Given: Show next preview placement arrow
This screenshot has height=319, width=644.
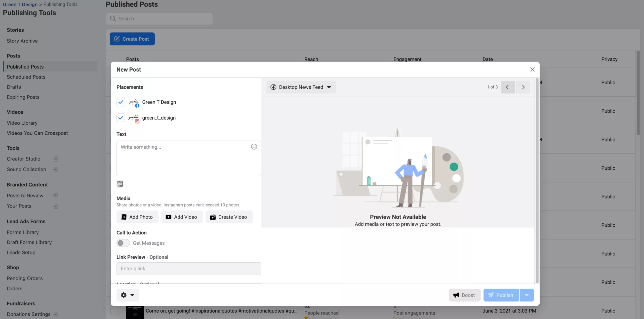Looking at the screenshot, I should 523,87.
